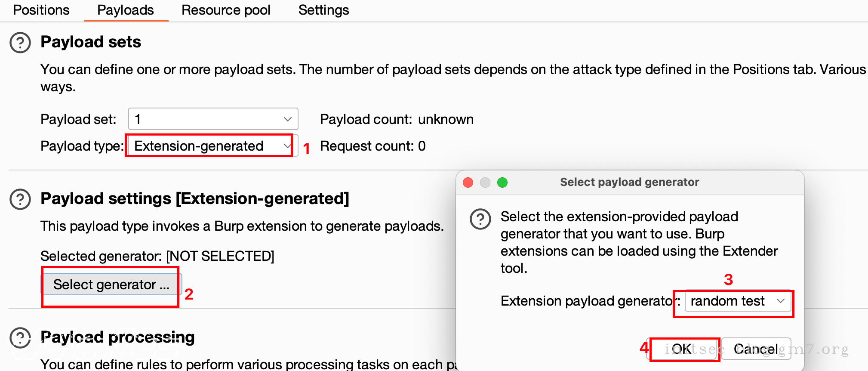Open help for Payload processing section
Viewport: 868px width, 371px height.
pos(20,338)
